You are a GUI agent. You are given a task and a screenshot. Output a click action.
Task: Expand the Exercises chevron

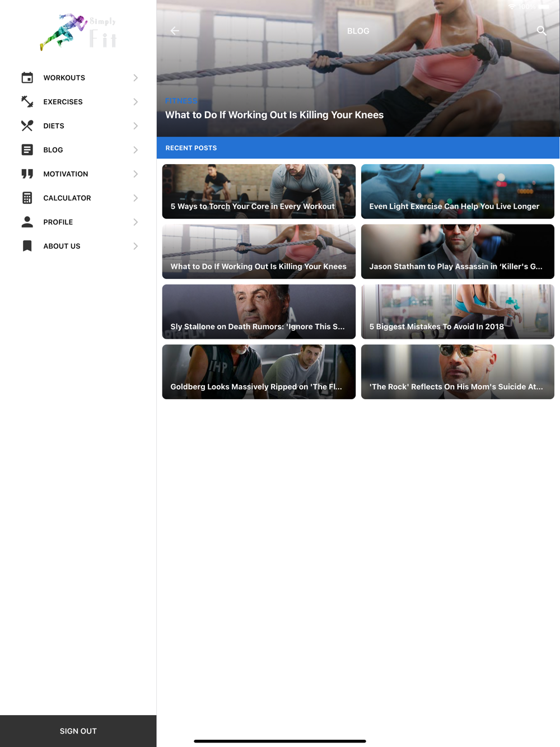[x=136, y=102]
